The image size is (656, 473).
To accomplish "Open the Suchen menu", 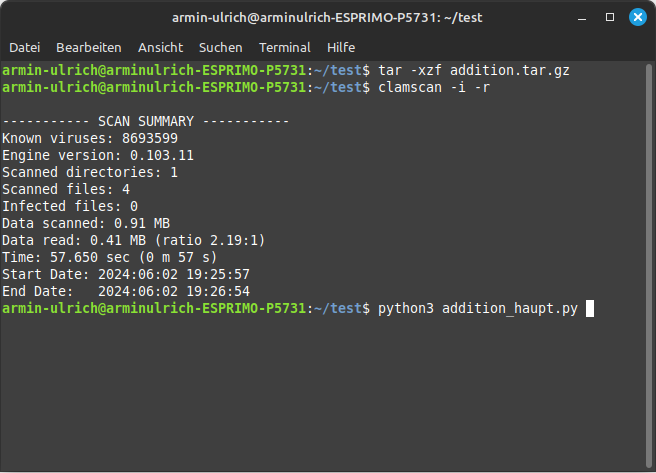I will point(220,48).
